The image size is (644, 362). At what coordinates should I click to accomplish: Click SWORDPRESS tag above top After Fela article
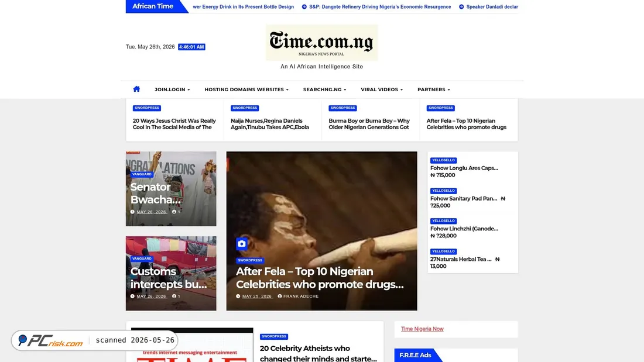[440, 108]
